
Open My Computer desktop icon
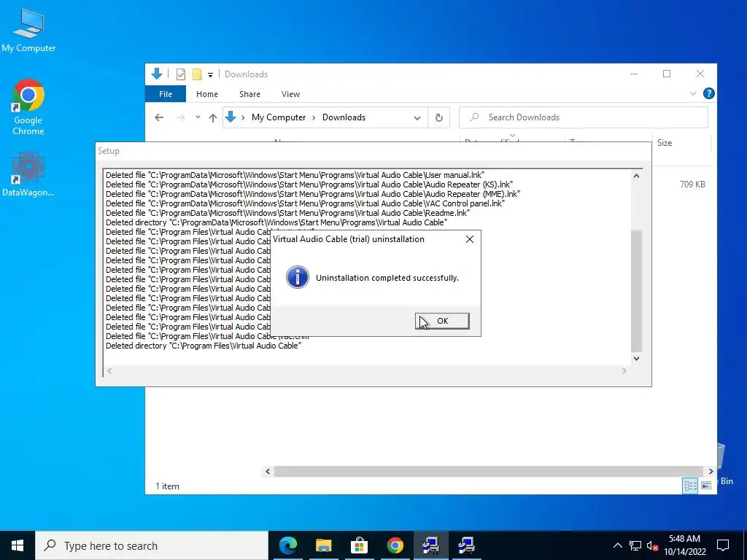click(x=28, y=31)
